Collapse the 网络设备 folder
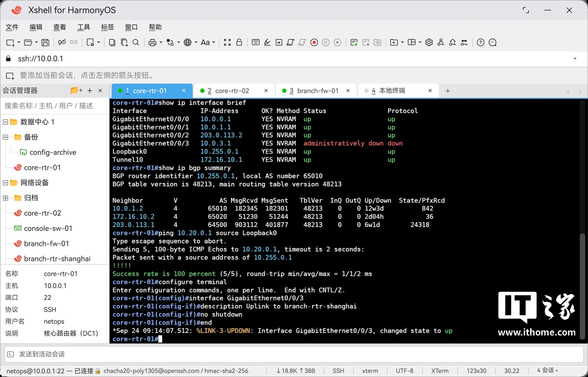Image resolution: width=588 pixels, height=377 pixels. pyautogui.click(x=5, y=183)
